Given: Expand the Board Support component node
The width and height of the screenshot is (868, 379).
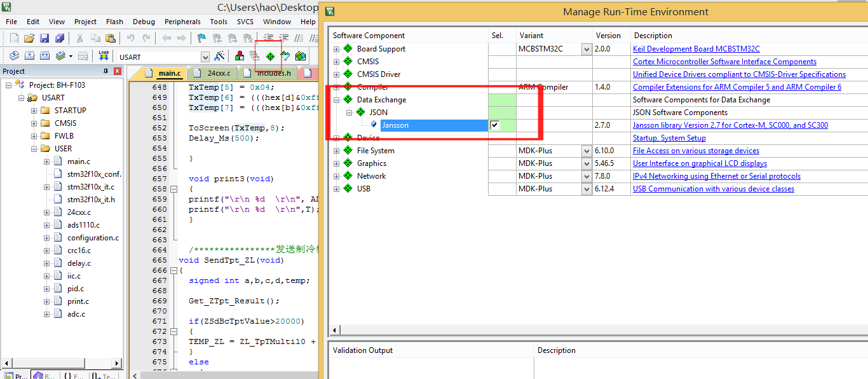Looking at the screenshot, I should 336,49.
